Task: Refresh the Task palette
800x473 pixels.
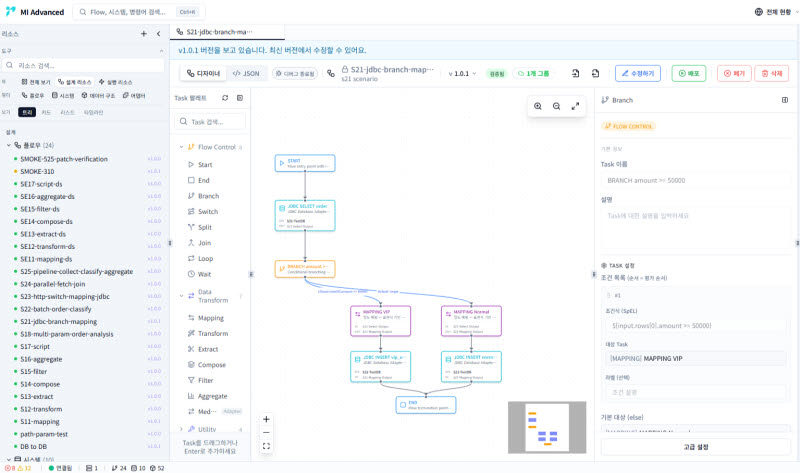Action: 225,98
